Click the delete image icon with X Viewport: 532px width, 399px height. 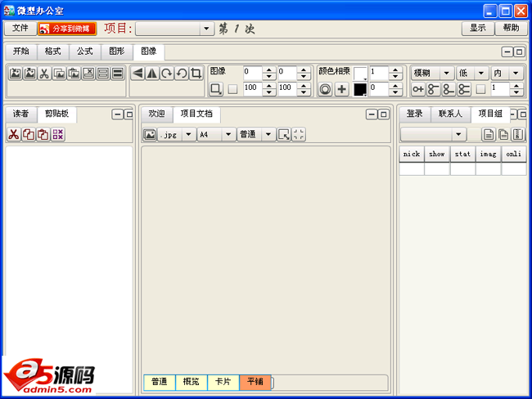coord(88,74)
